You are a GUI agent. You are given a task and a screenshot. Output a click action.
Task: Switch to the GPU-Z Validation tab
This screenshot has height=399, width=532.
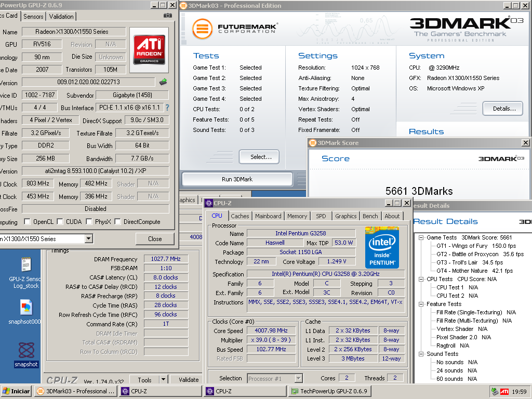[x=61, y=16]
